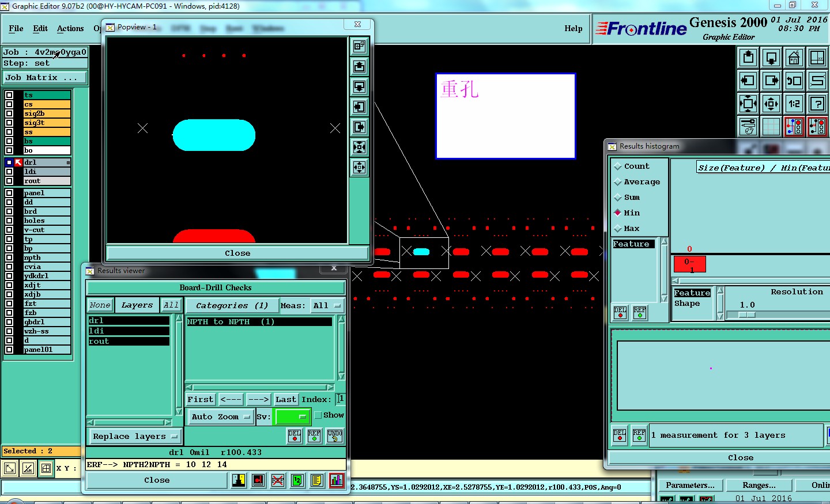Select NPTH to NPTH (1) category row
830x504 pixels.
point(259,321)
